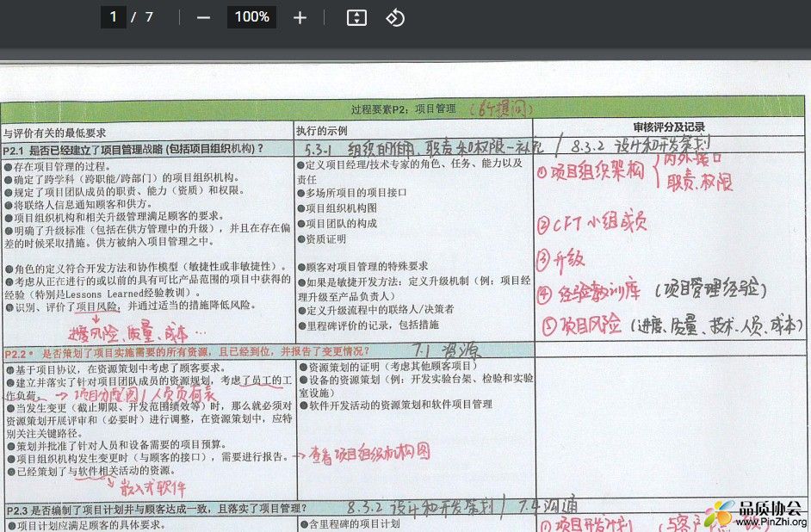The height and width of the screenshot is (532, 811).
Task: Click the bullet 定义升级流程中的联络人/决策者
Action: tap(376, 310)
